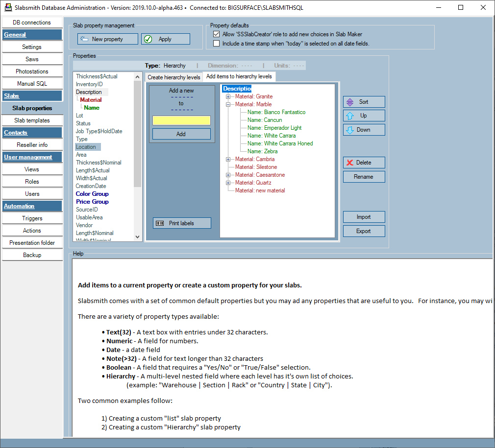495x448 pixels.
Task: Click the yellow new item input field
Action: click(x=181, y=120)
